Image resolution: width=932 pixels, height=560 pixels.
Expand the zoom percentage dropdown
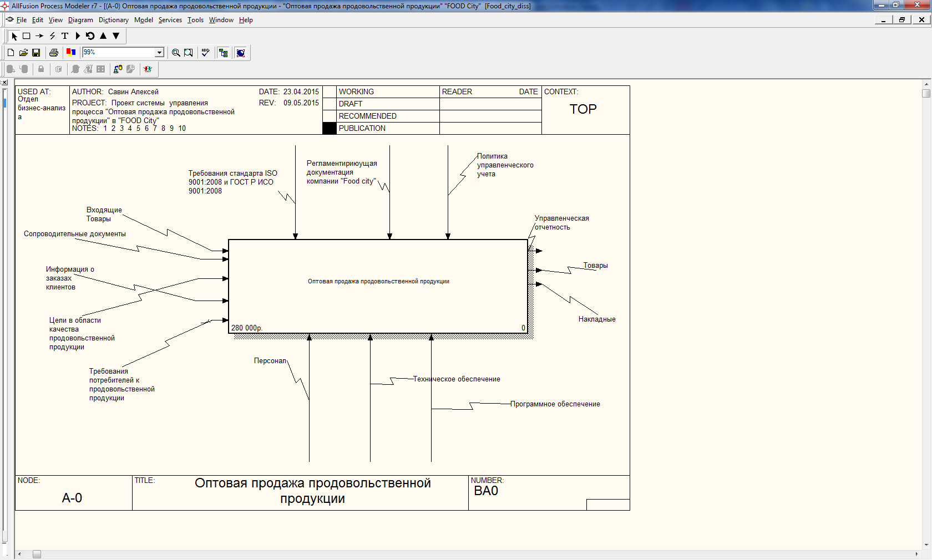[x=159, y=53]
